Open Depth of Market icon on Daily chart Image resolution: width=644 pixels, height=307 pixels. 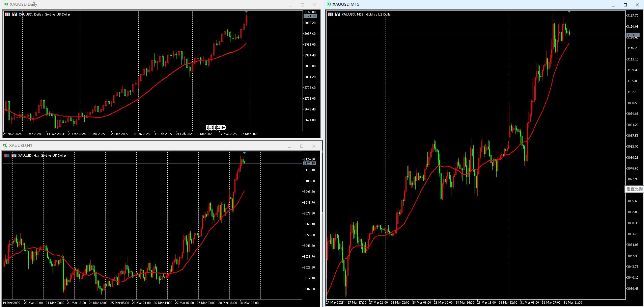click(15, 14)
